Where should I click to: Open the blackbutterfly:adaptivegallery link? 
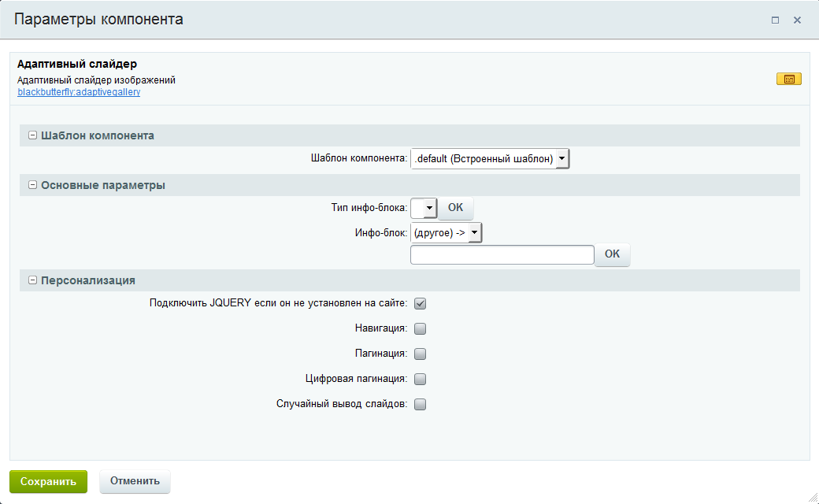coord(79,91)
